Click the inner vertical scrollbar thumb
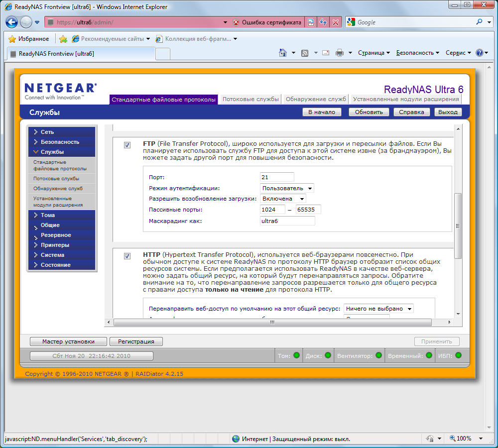 click(x=458, y=226)
